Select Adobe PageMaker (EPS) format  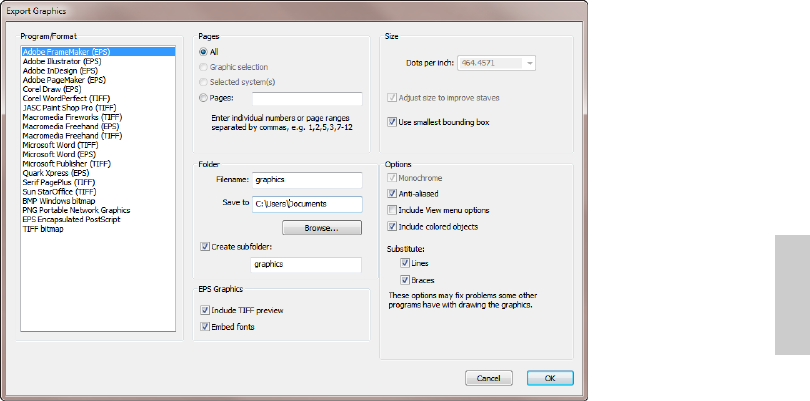(x=98, y=80)
